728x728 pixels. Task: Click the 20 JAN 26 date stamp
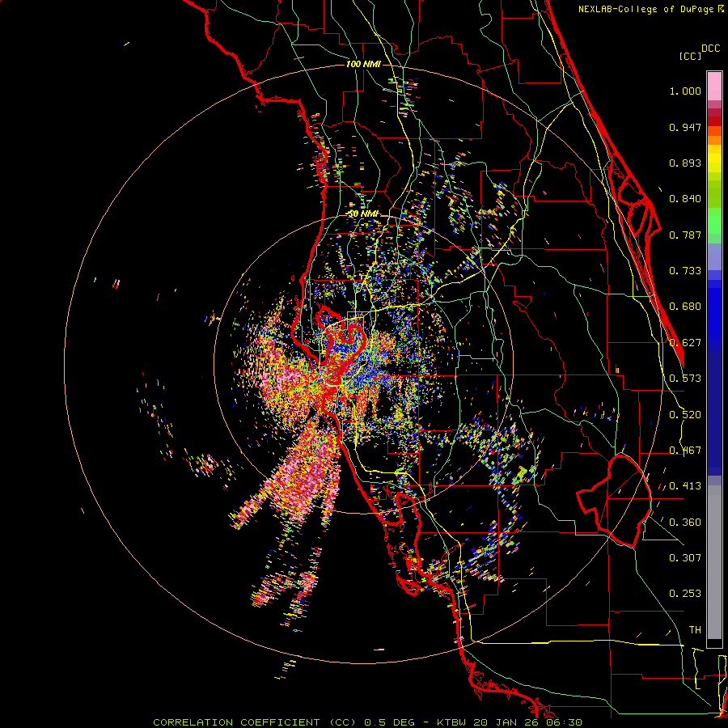coord(507,722)
